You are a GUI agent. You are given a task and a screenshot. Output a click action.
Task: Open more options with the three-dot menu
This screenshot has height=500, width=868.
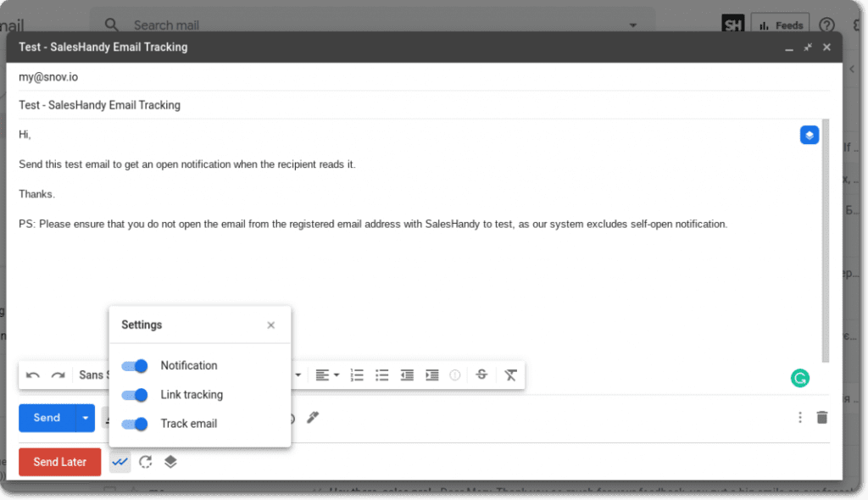click(799, 417)
